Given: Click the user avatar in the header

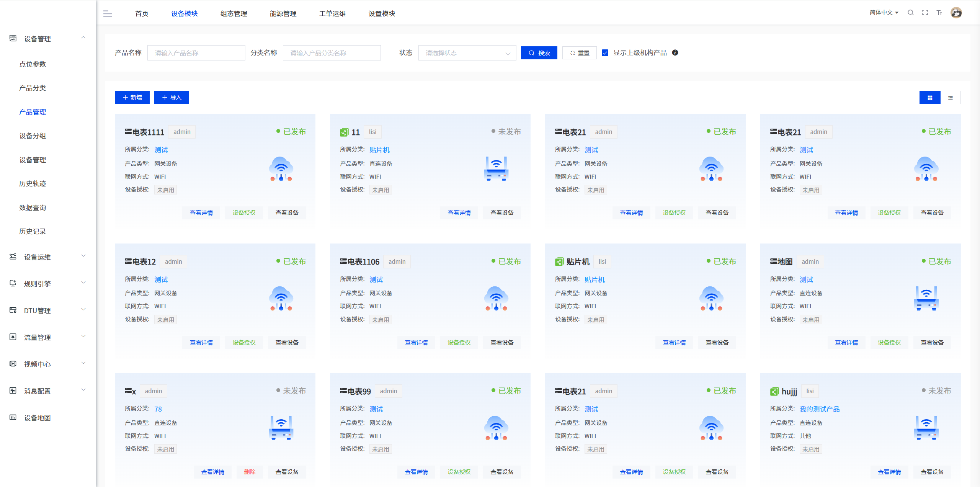Looking at the screenshot, I should (956, 13).
